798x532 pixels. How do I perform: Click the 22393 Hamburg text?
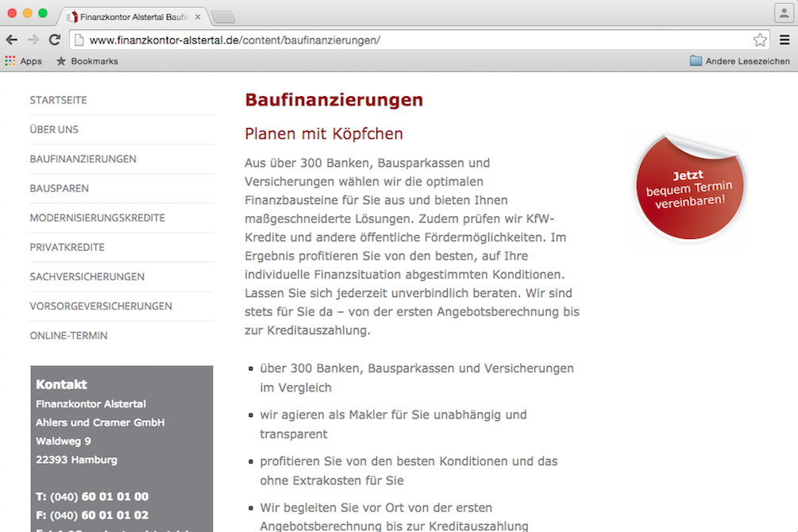[76, 460]
